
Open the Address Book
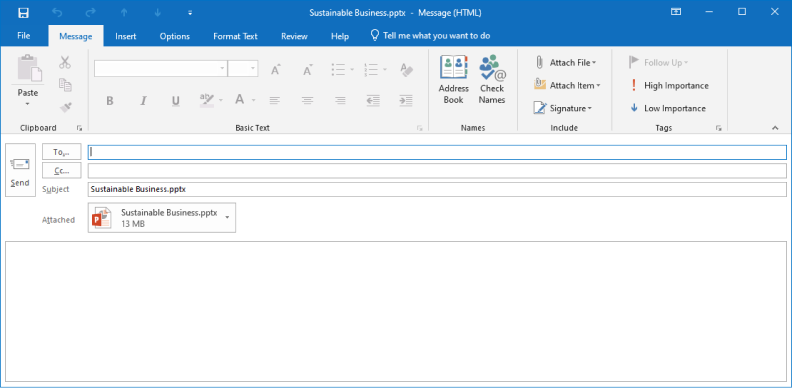(x=454, y=80)
